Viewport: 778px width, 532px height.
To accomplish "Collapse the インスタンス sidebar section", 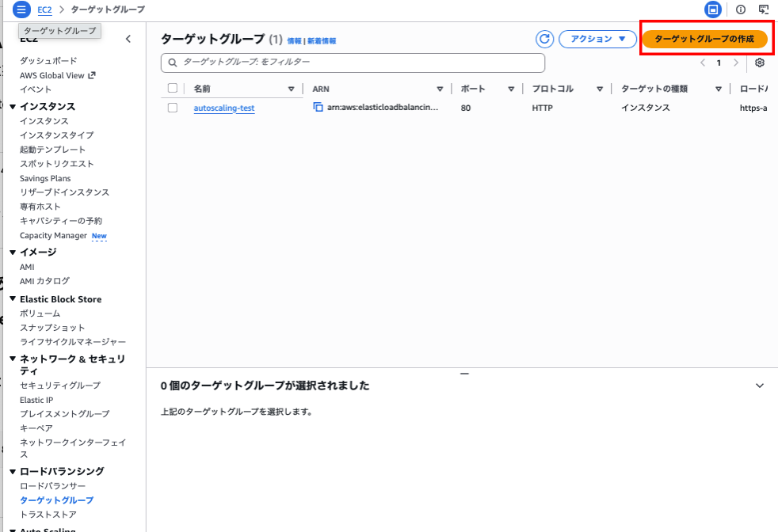I will (13, 106).
